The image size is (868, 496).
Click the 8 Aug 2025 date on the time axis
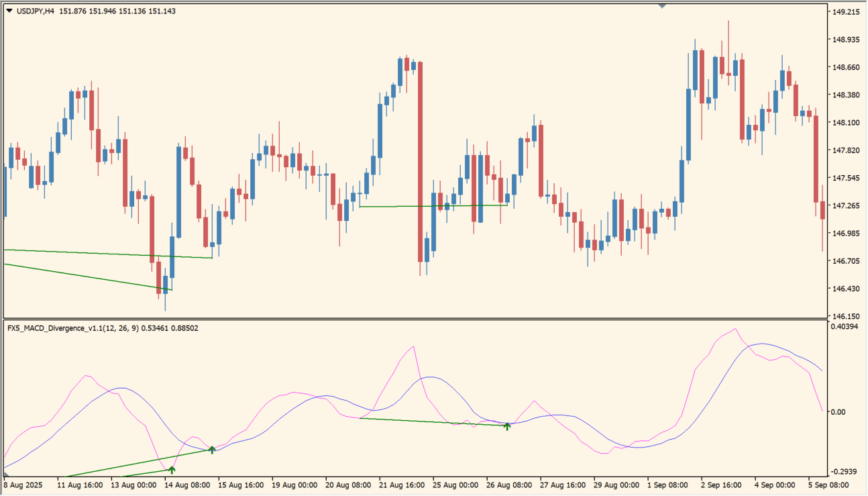(24, 484)
